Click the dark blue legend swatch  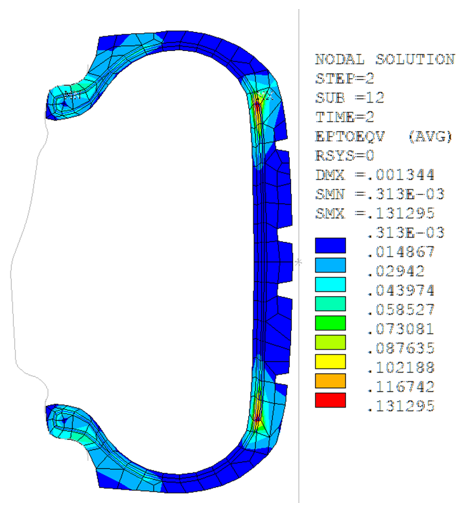point(330,246)
